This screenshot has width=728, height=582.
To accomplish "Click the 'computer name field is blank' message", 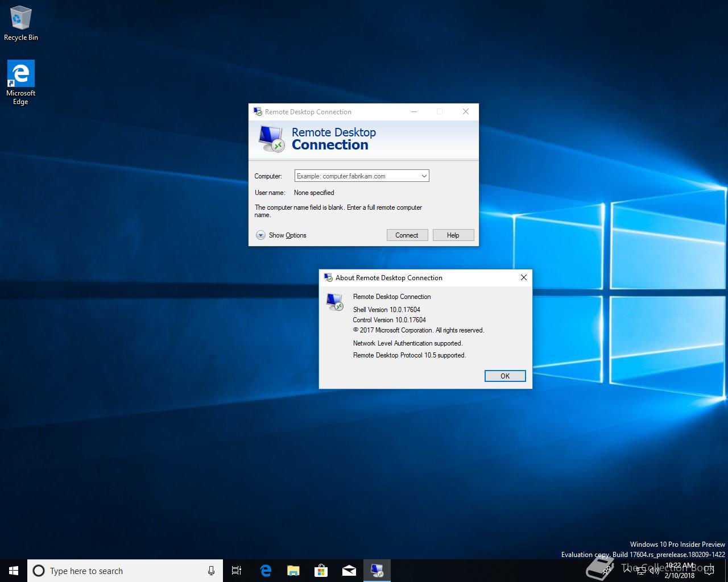I will pyautogui.click(x=338, y=211).
